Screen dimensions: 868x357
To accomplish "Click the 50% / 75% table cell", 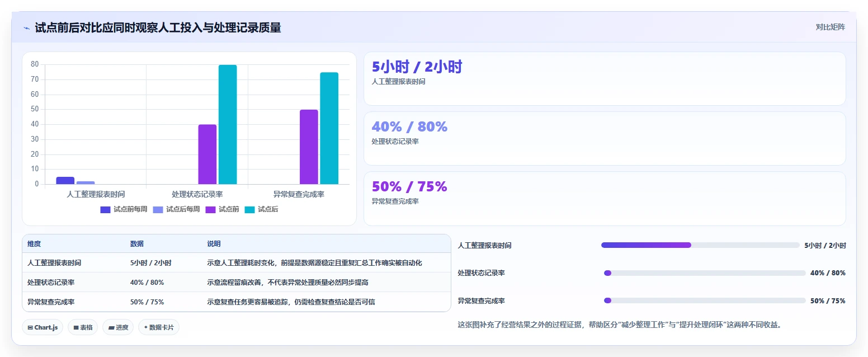I will [147, 302].
